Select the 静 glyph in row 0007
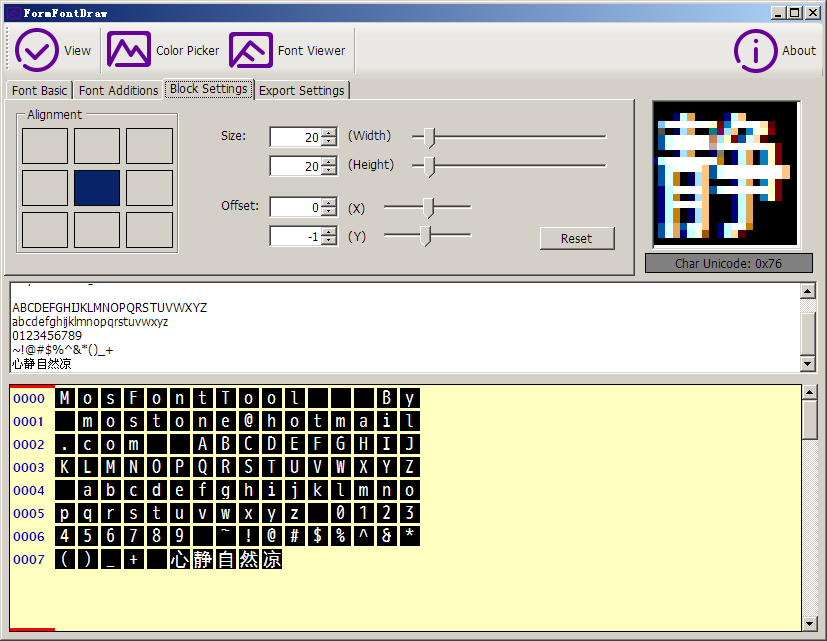The height and width of the screenshot is (641, 827). click(x=203, y=559)
